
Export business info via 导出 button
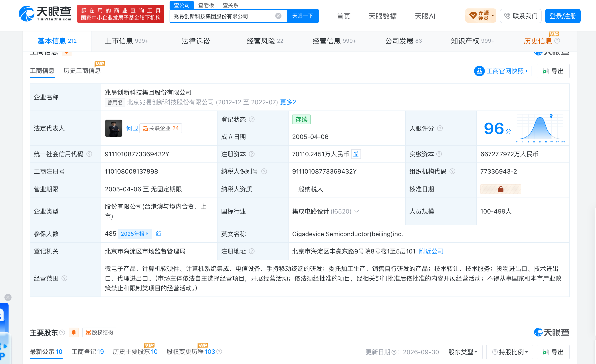pos(553,71)
